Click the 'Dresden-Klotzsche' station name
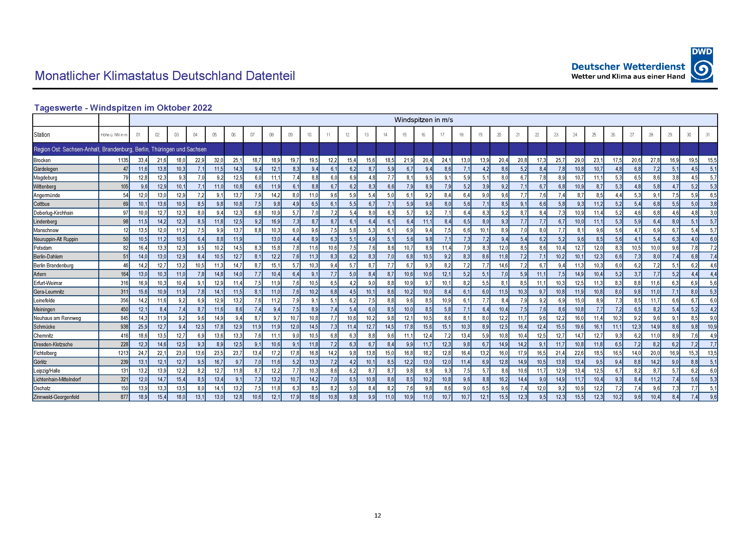Viewport: 756px width, 535px height. [53, 345]
